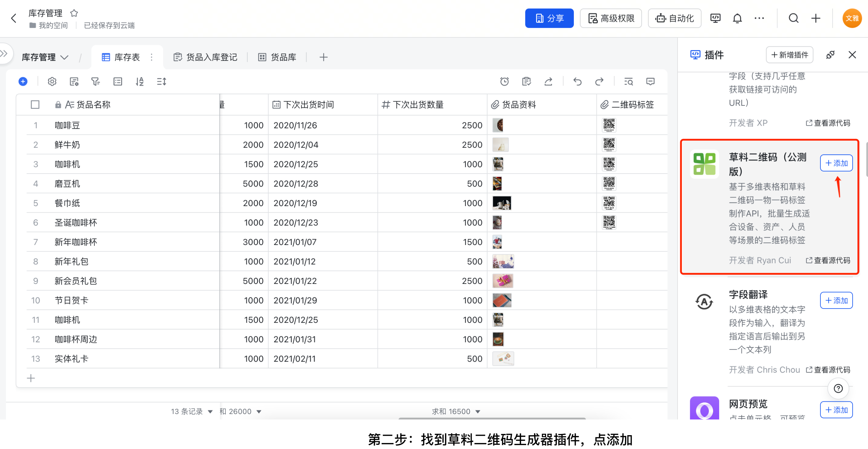Click the row height icon
The height and width of the screenshot is (449, 868).
pos(162,82)
